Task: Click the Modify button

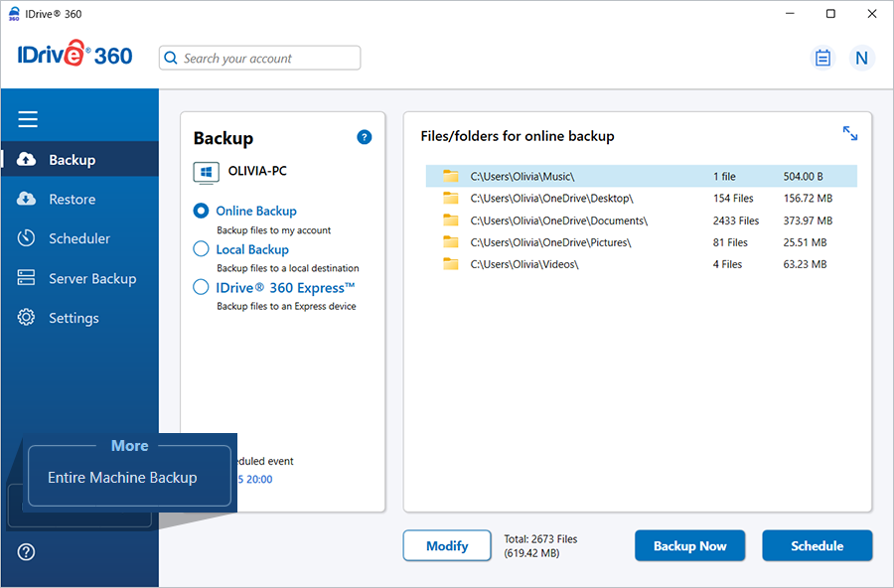Action: coord(447,545)
